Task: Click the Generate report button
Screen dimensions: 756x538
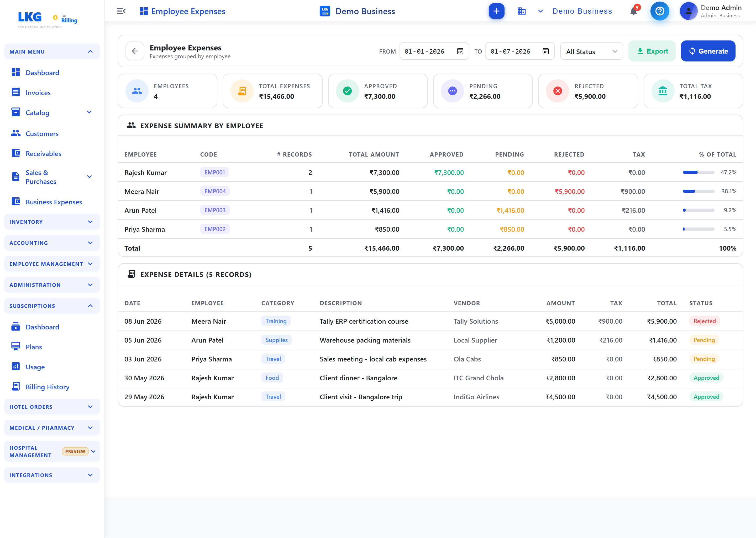Action: pos(708,51)
